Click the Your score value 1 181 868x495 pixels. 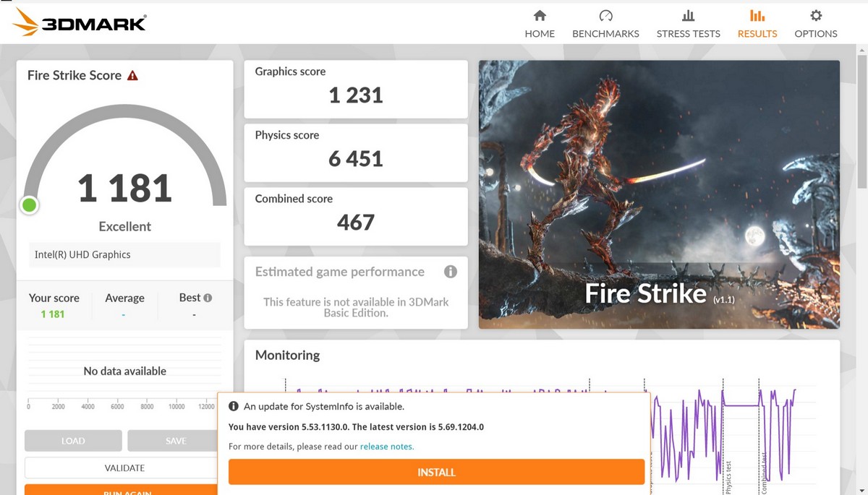pyautogui.click(x=53, y=314)
